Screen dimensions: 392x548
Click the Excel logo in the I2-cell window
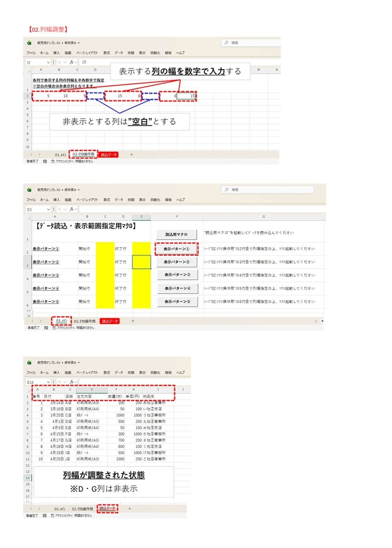coord(29,43)
